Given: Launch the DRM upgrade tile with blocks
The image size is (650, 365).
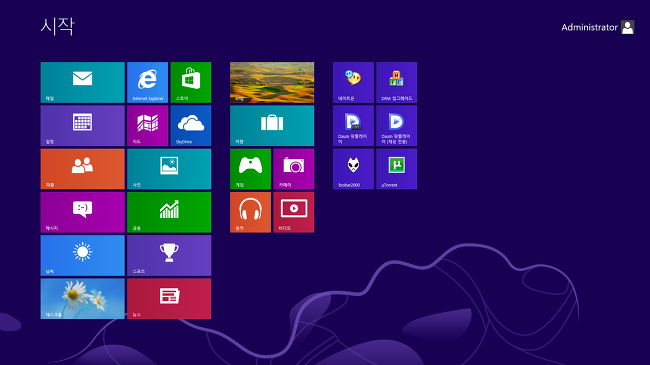Looking at the screenshot, I should (396, 82).
